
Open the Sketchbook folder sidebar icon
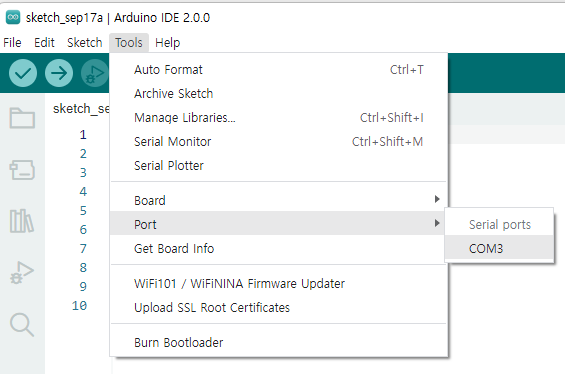click(x=22, y=118)
